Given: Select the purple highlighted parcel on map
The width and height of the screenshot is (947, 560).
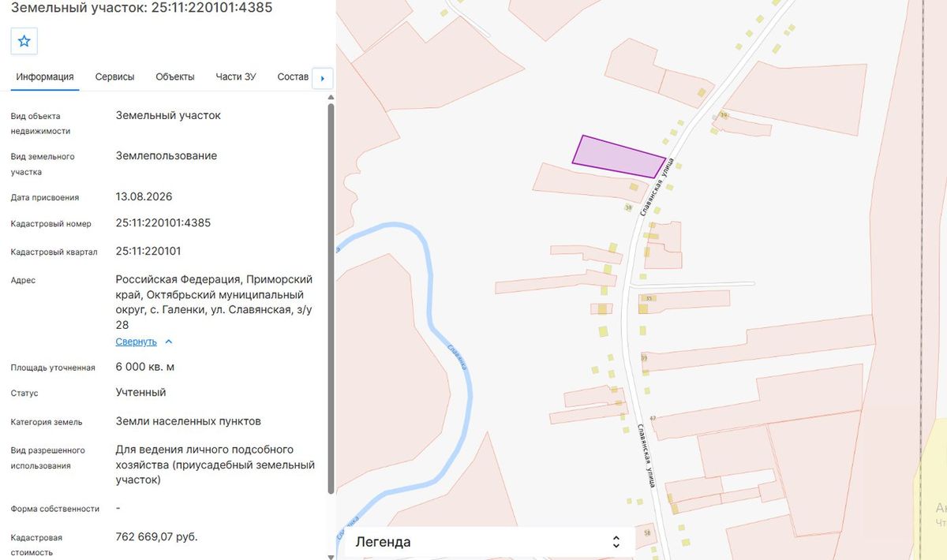Looking at the screenshot, I should click(618, 157).
